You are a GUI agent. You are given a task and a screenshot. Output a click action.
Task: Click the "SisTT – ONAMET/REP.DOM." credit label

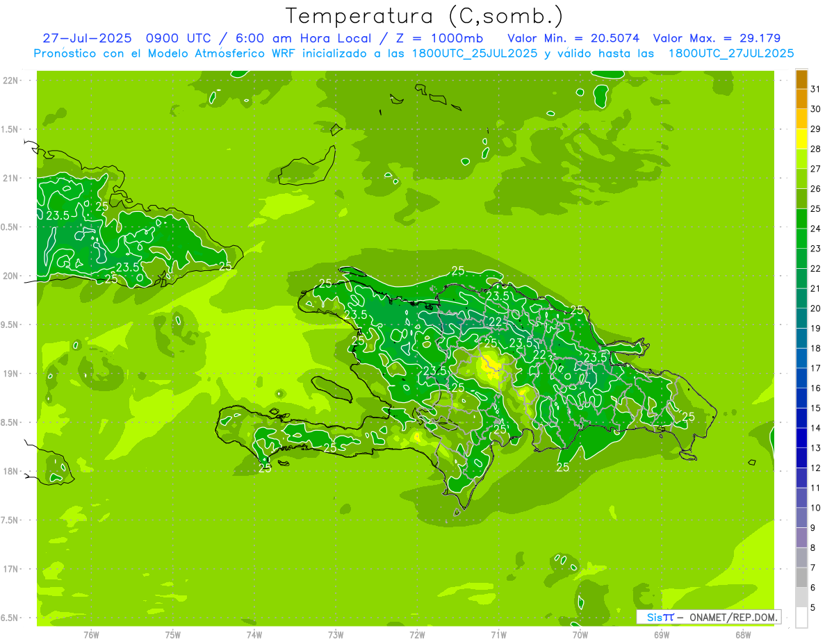coord(709,617)
